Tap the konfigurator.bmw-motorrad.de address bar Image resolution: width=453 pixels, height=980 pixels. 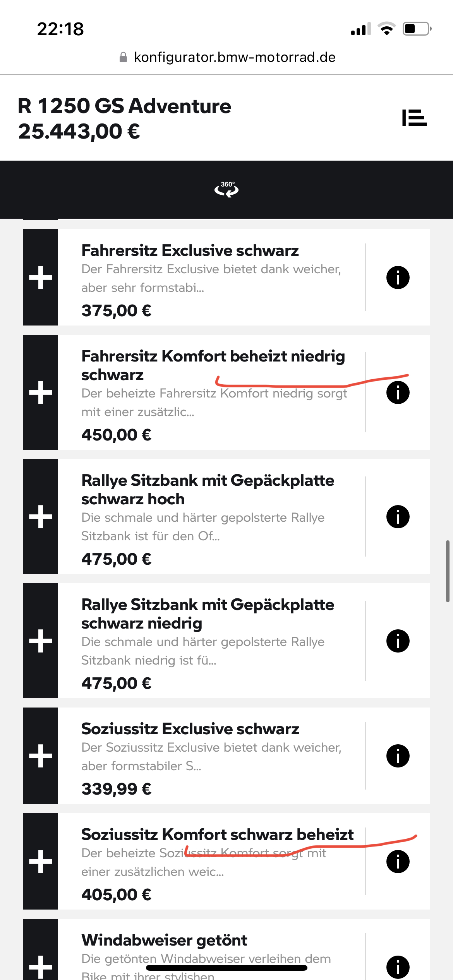(x=227, y=57)
